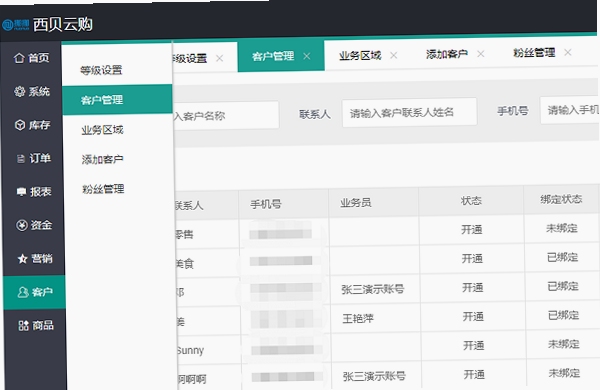Click the 美食 contact cell
The width and height of the screenshot is (600, 390).
(x=185, y=263)
